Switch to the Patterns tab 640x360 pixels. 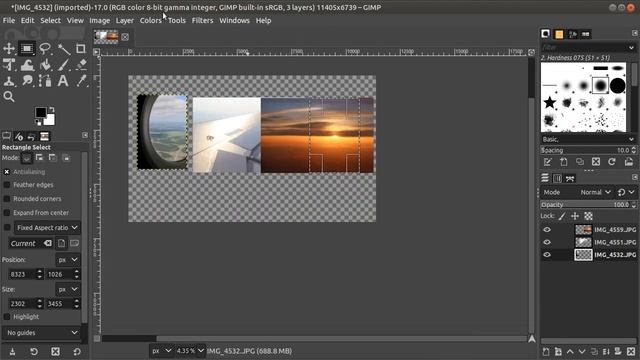point(559,34)
